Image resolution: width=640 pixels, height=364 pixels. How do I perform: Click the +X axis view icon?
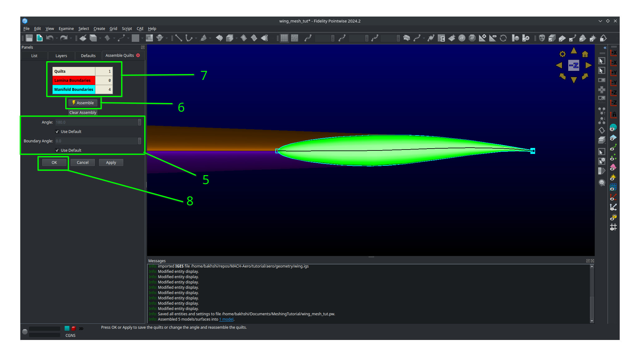point(613,53)
